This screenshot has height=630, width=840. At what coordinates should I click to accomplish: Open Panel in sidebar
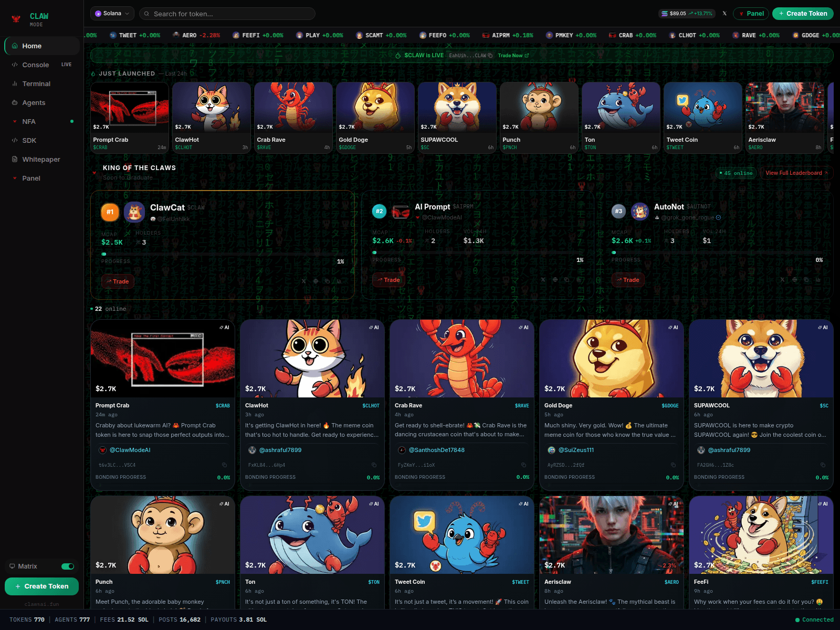42,178
